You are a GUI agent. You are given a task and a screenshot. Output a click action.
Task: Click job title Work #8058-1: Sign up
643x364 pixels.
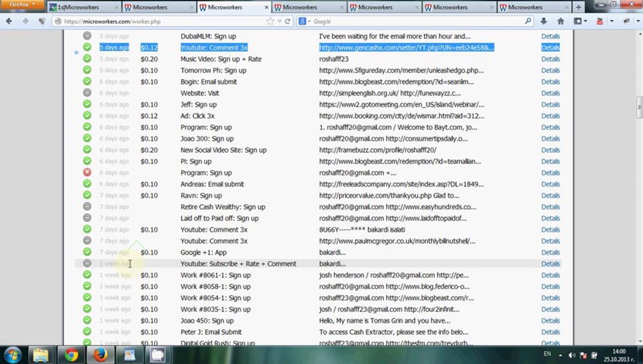pyautogui.click(x=215, y=286)
